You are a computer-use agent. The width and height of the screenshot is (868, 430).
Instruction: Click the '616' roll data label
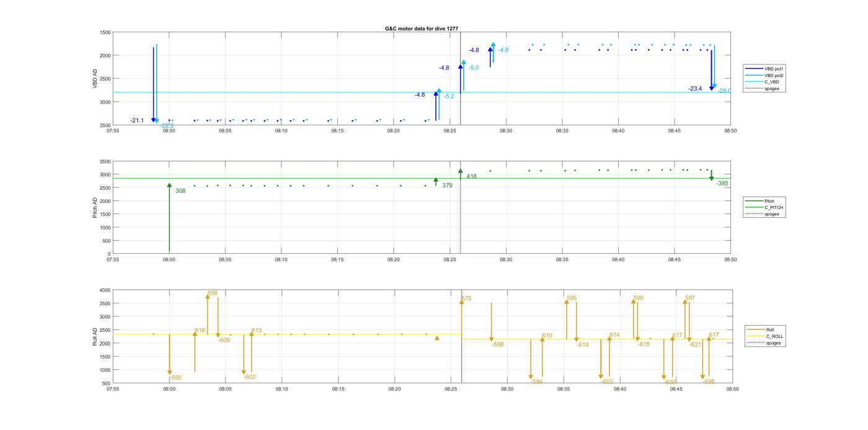click(x=200, y=331)
